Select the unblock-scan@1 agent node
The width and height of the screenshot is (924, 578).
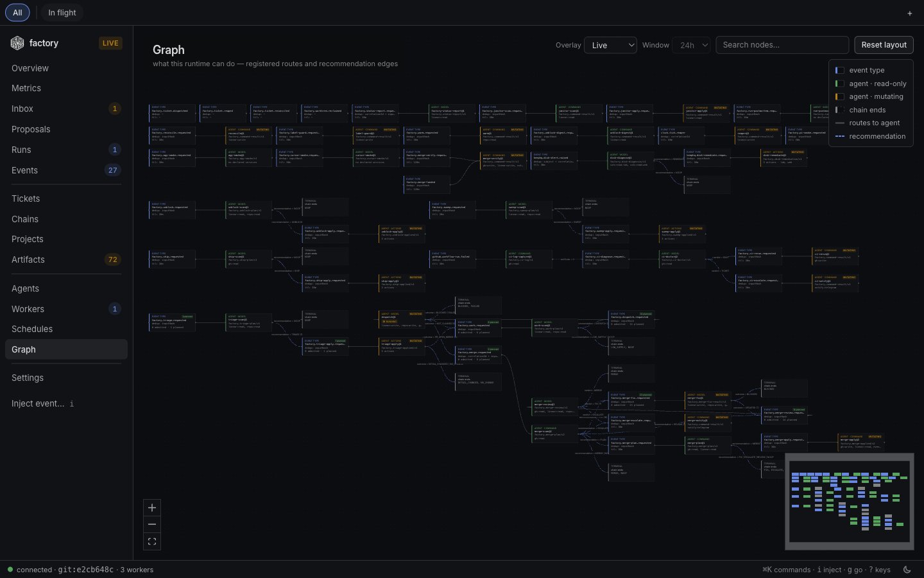(248, 209)
